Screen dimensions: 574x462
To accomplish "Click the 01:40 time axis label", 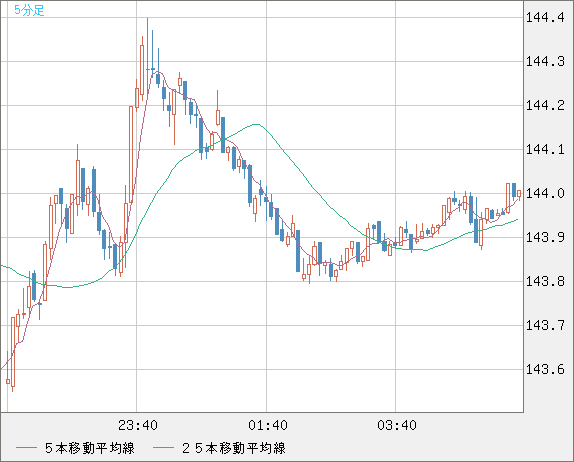I will point(268,425).
